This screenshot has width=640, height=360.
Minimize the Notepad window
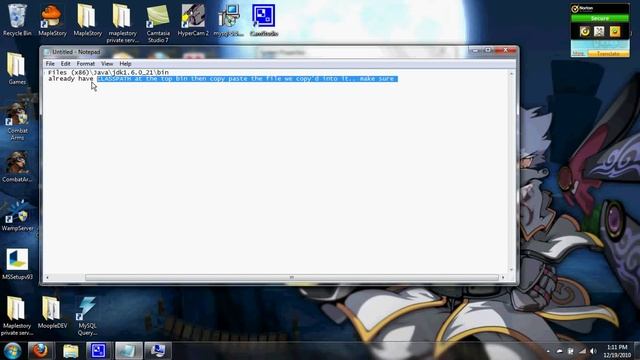(x=475, y=50)
